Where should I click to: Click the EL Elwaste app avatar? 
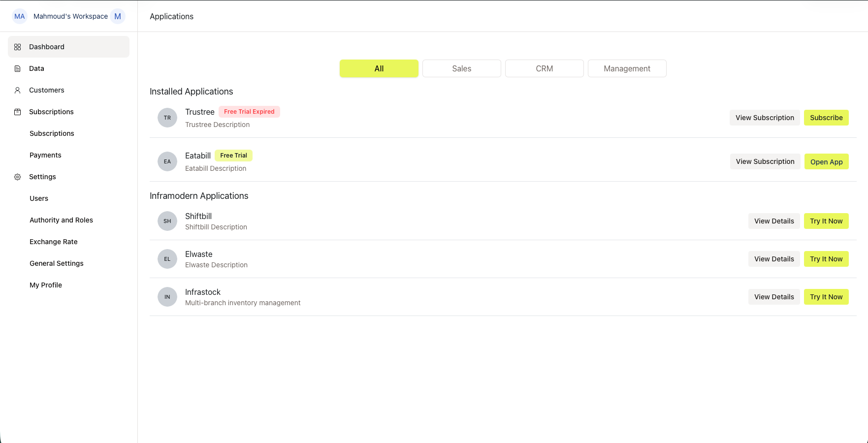coord(167,259)
